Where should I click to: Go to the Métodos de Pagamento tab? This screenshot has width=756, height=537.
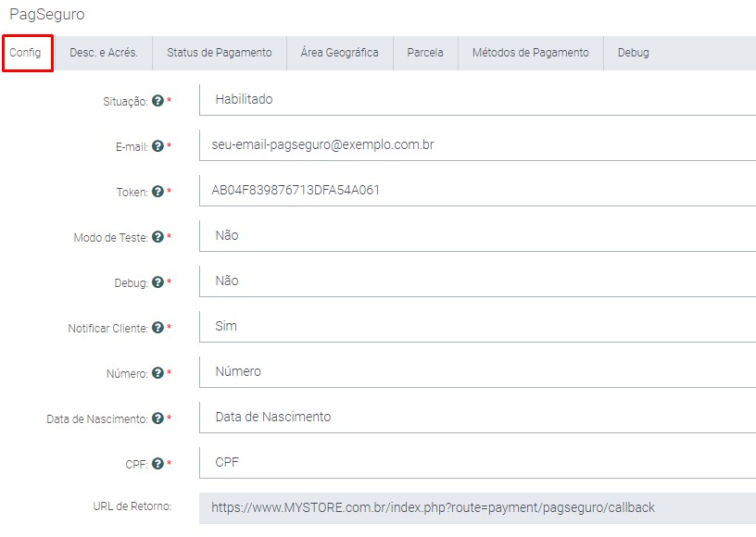click(x=530, y=53)
